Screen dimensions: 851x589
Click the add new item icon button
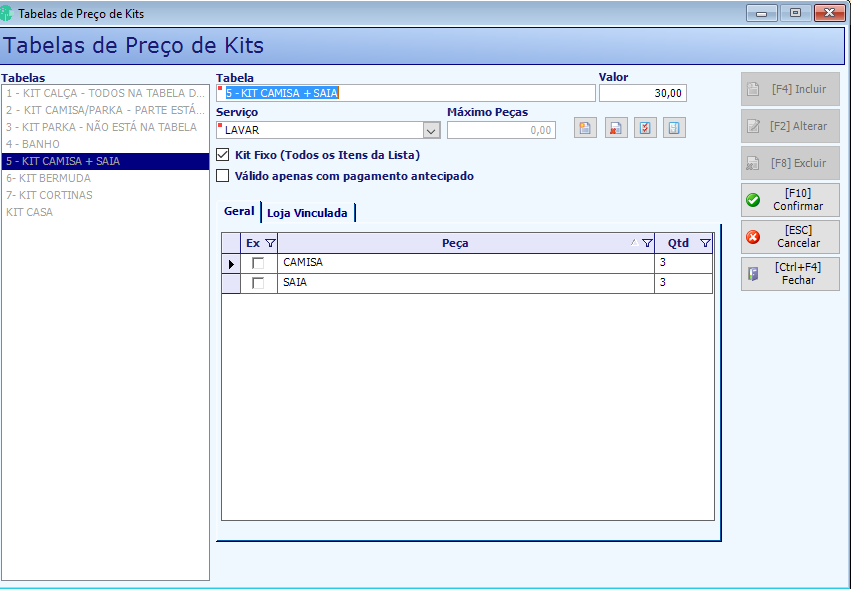click(x=585, y=128)
